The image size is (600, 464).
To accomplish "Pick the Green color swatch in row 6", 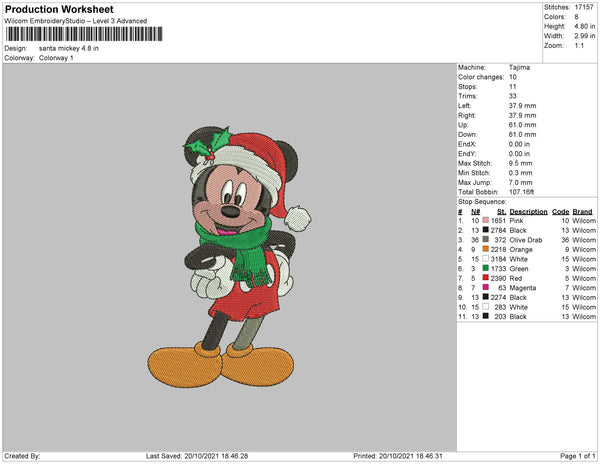I will [x=486, y=268].
